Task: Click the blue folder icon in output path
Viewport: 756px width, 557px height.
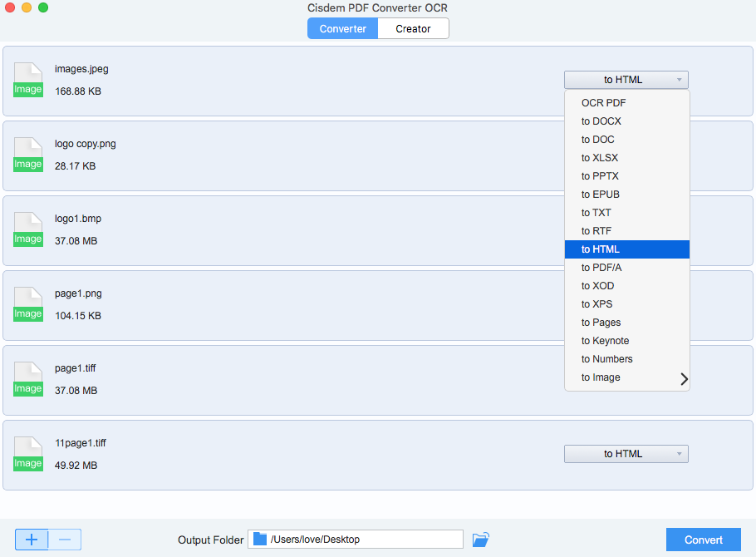Action: click(x=260, y=540)
